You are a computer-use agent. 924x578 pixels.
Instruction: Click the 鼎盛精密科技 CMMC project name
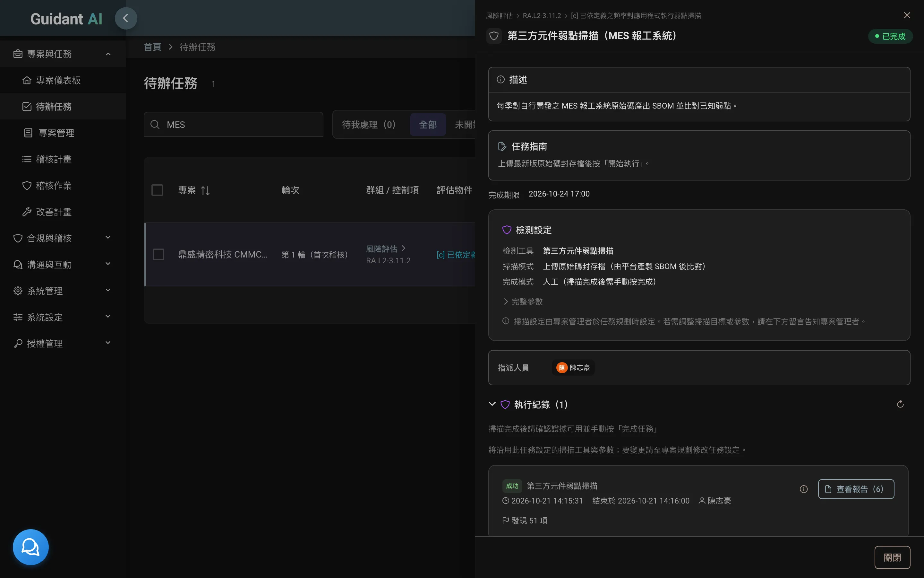223,255
